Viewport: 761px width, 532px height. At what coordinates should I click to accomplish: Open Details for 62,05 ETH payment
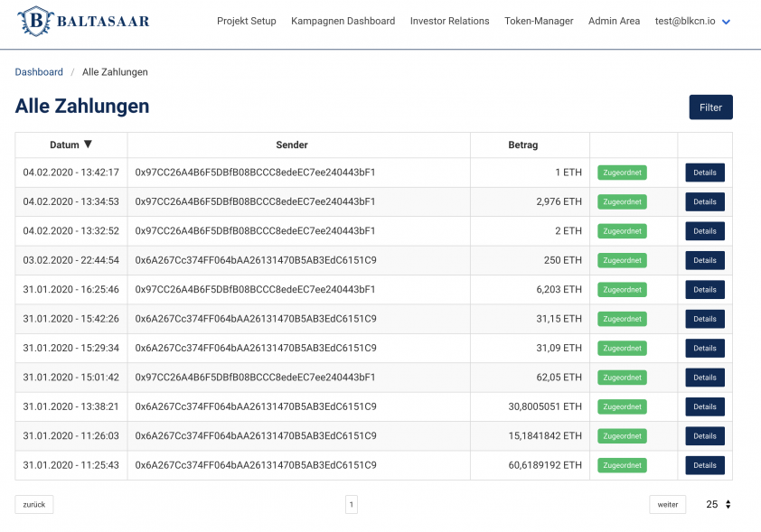pyautogui.click(x=705, y=378)
